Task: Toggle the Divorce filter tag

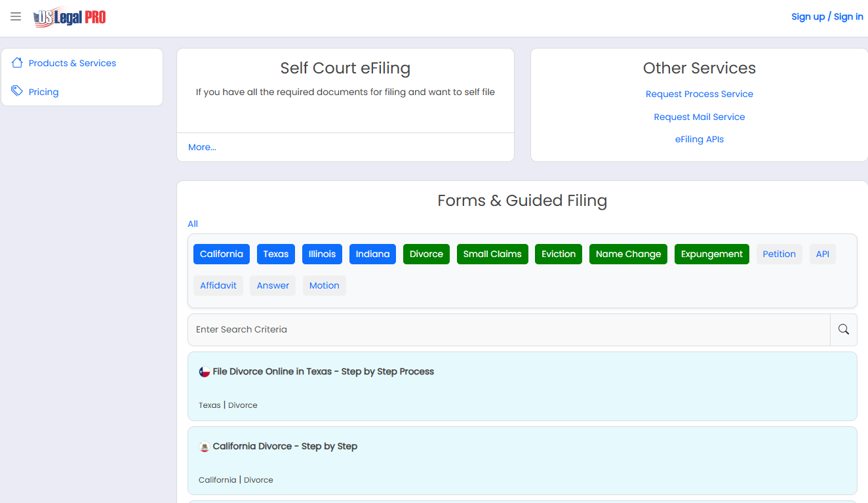Action: pyautogui.click(x=426, y=254)
